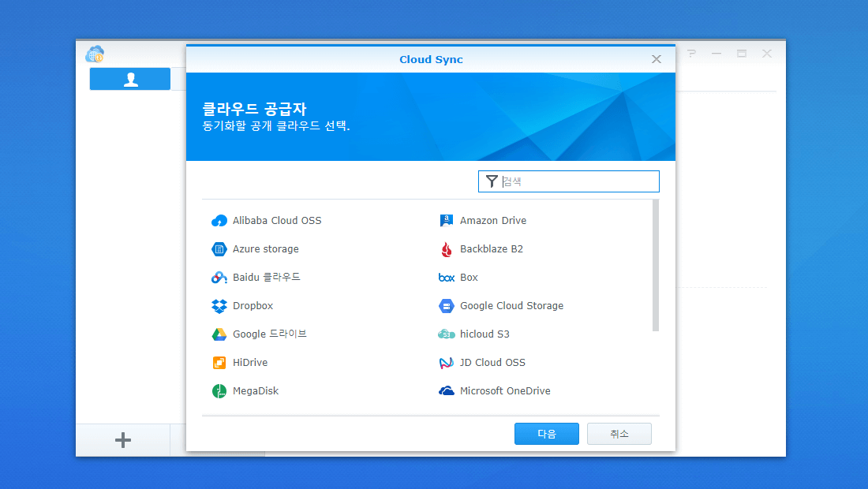Open help in the background window
868x489 pixels.
691,54
